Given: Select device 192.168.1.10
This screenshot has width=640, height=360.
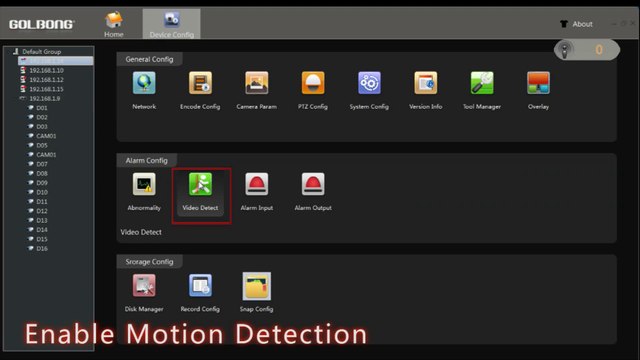Looking at the screenshot, I should [46, 70].
